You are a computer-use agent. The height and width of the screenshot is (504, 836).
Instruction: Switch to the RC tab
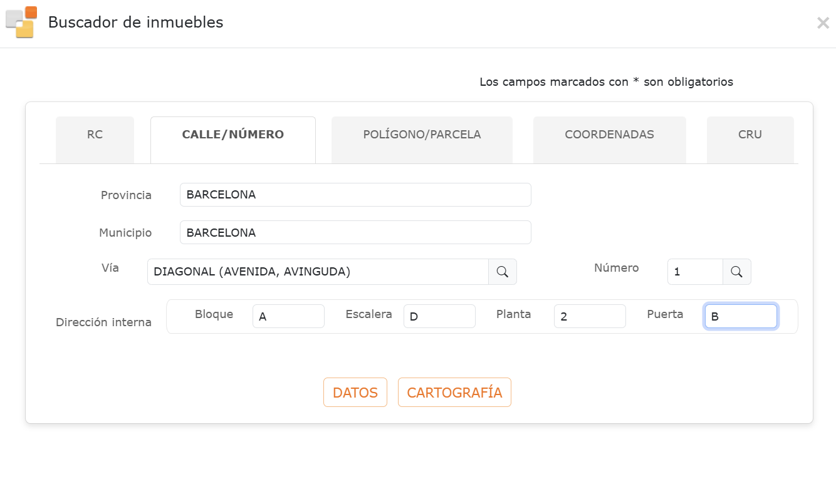click(95, 134)
